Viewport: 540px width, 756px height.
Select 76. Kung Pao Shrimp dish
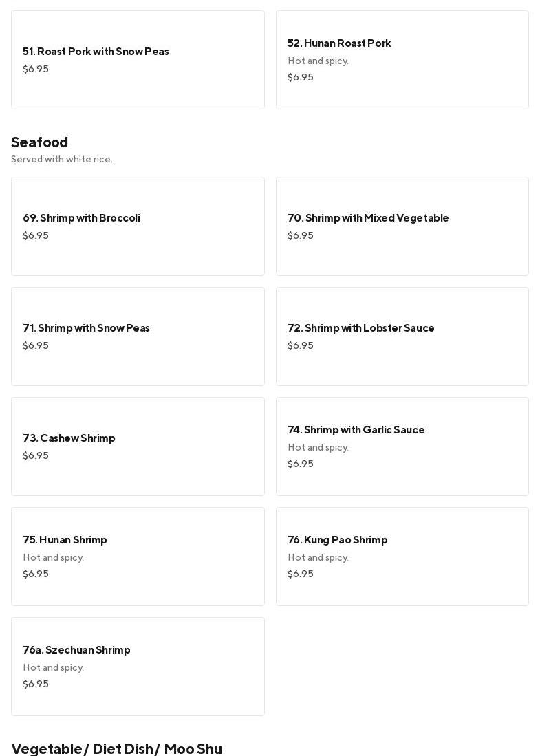coord(402,557)
